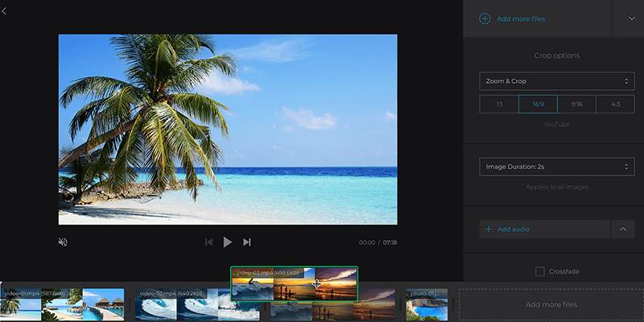
Task: Enable the Crossfade checkbox
Action: [x=540, y=271]
